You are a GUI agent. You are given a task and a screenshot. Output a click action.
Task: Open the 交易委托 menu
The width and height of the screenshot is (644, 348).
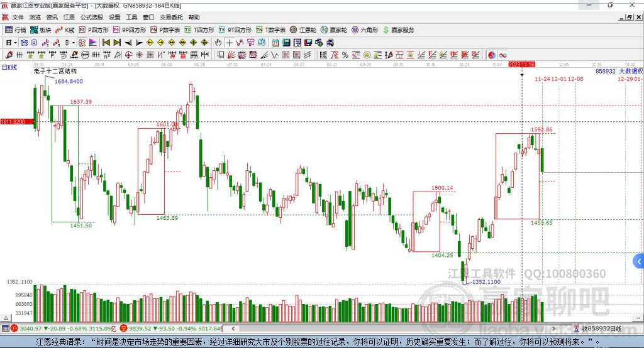coord(171,17)
